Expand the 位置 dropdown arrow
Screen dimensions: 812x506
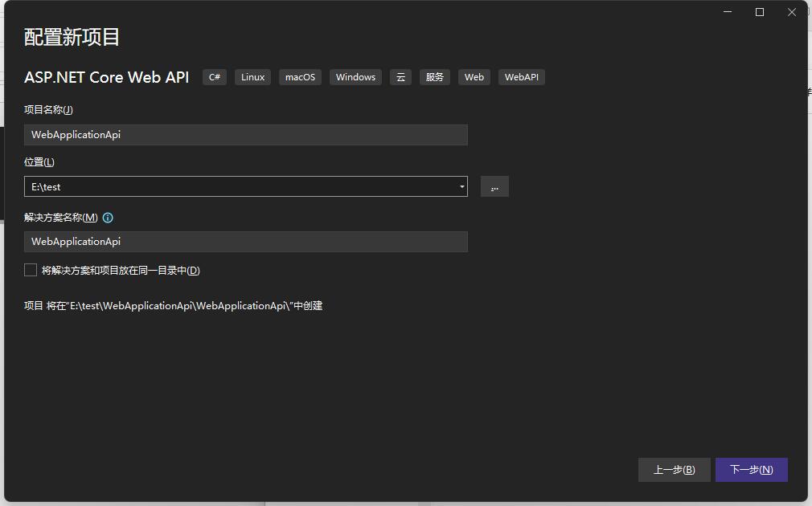(x=461, y=186)
